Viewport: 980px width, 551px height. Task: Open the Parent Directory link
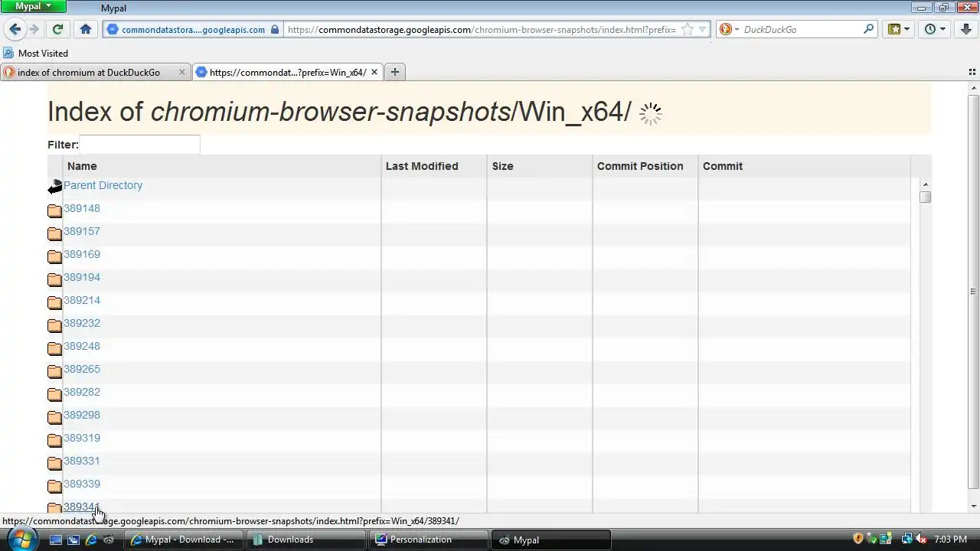(103, 185)
